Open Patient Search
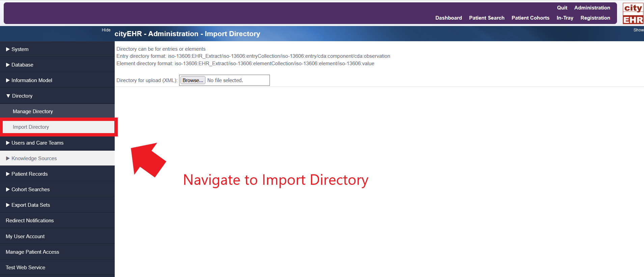The image size is (644, 277). coord(487,18)
